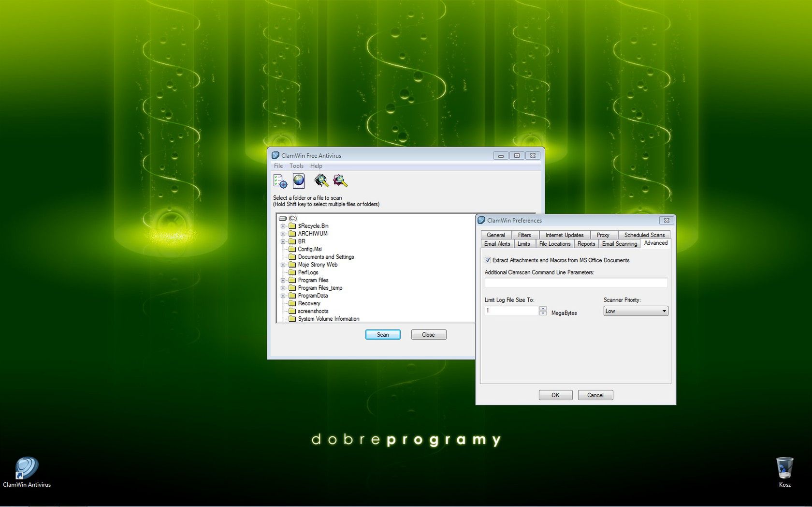Screen dimensions: 812x507
Task: Click OK in Preferences dialog
Action: 555,395
